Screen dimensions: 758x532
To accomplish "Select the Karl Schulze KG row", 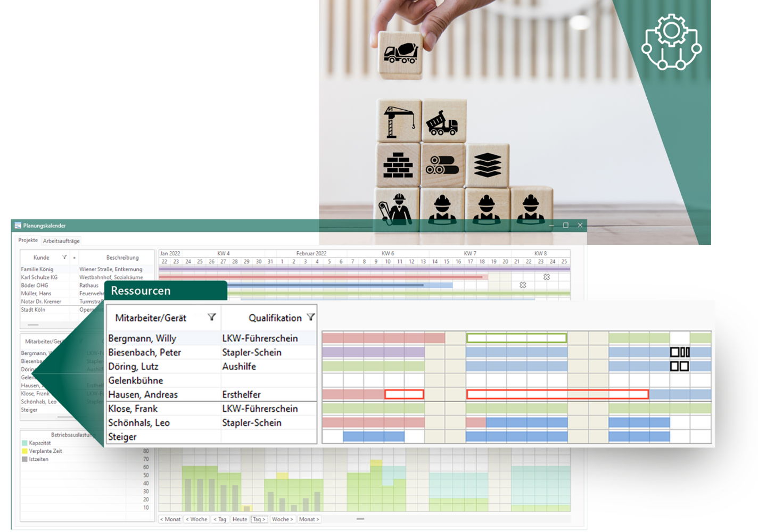I will click(88, 277).
